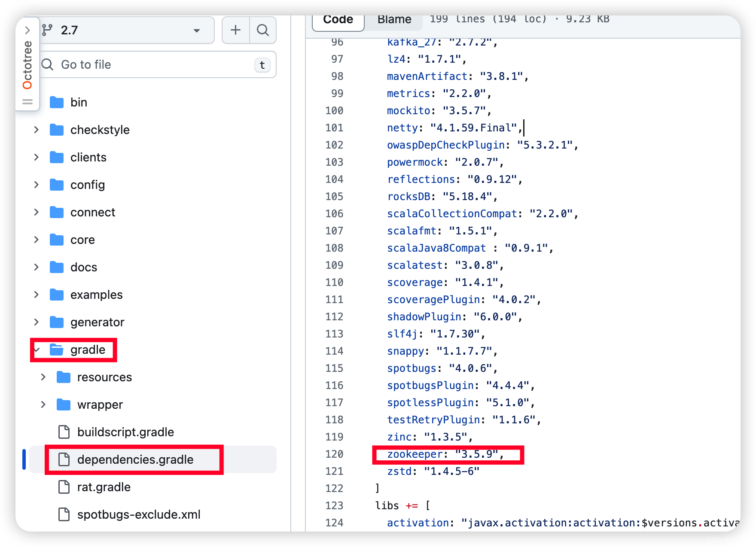Click the docs folder icon

click(57, 267)
